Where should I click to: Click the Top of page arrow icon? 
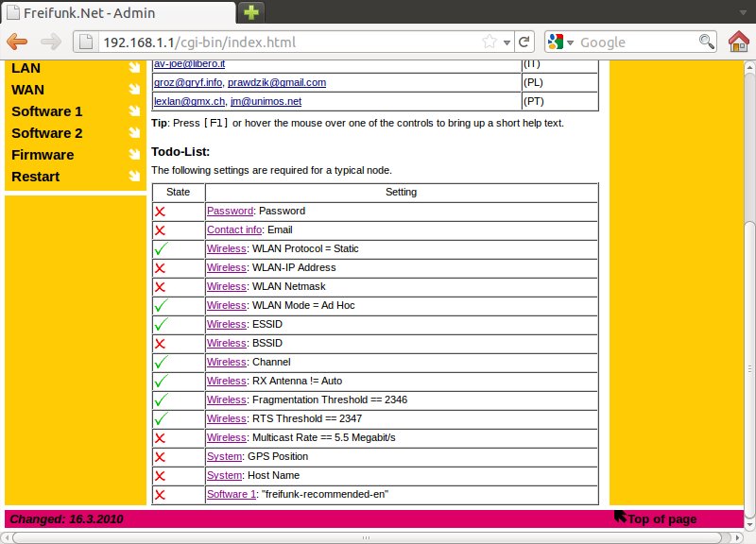[x=620, y=517]
